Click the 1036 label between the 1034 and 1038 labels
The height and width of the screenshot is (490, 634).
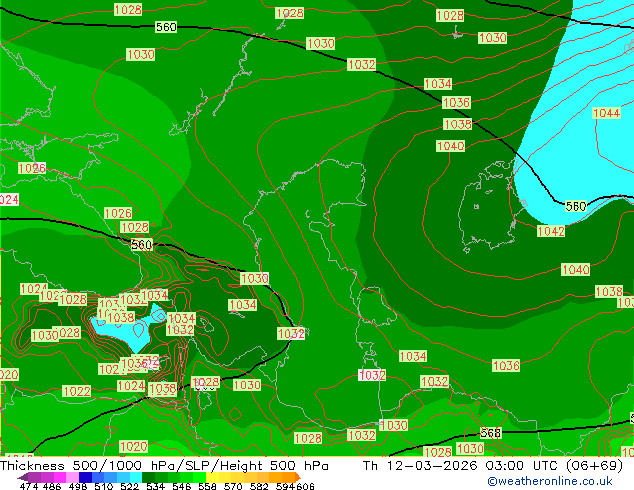tap(456, 102)
